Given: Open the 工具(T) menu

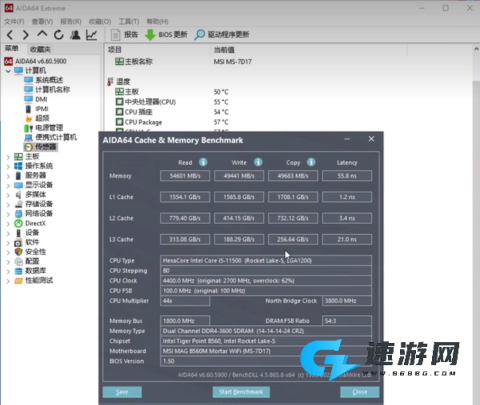Looking at the screenshot, I should click(x=129, y=22).
